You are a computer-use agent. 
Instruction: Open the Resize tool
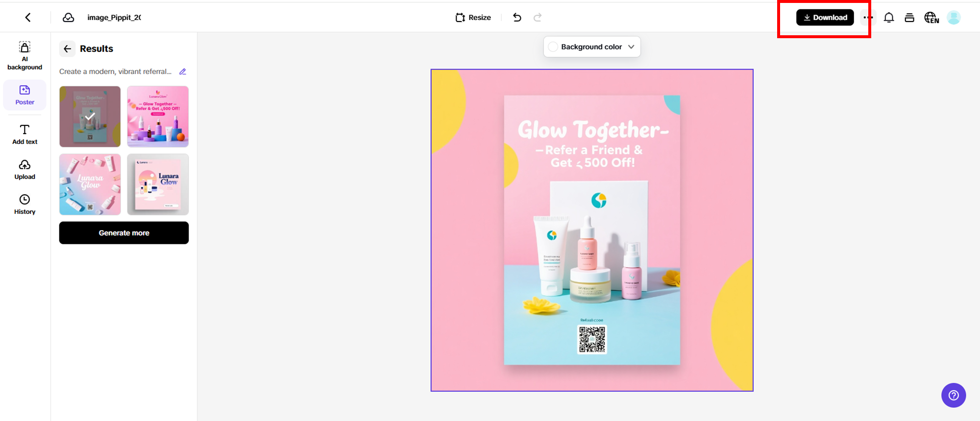point(473,18)
